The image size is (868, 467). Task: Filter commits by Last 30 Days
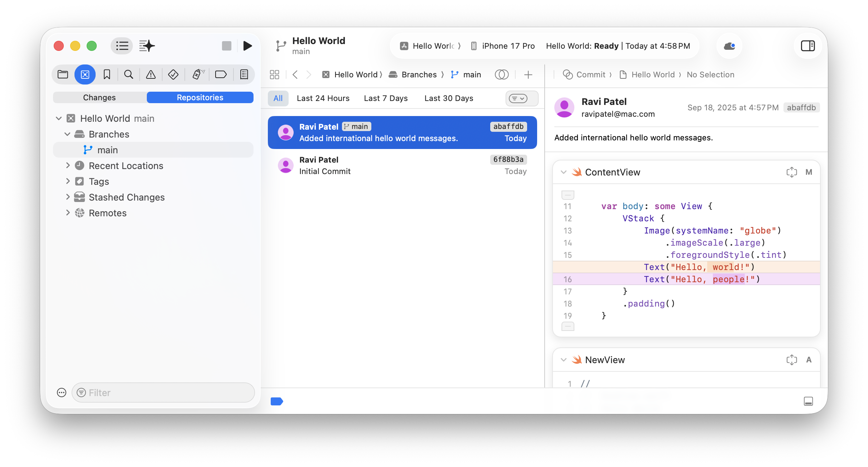449,98
